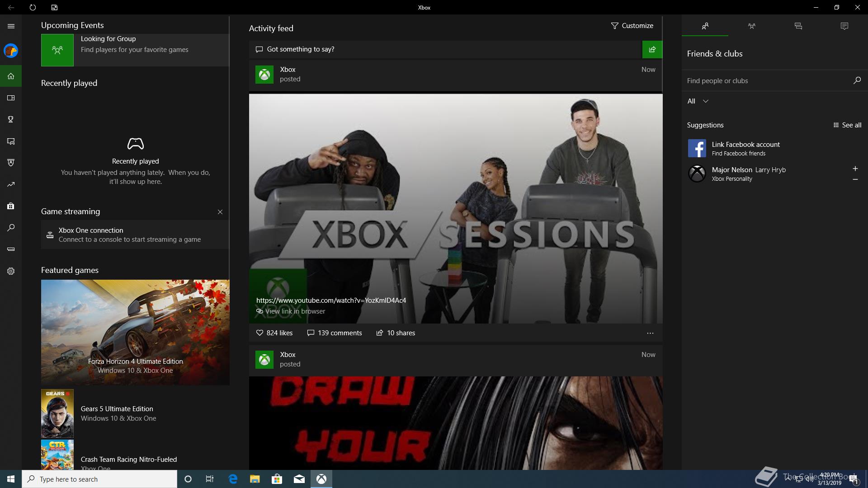Expand the All friends filter dropdown
Image resolution: width=868 pixels, height=488 pixels.
pyautogui.click(x=698, y=101)
